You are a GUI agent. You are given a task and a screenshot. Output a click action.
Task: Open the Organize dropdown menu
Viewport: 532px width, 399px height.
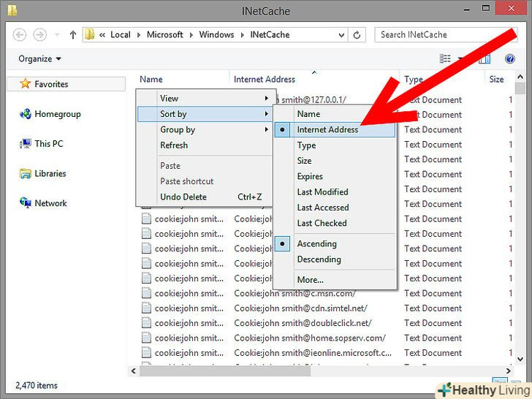pyautogui.click(x=40, y=58)
